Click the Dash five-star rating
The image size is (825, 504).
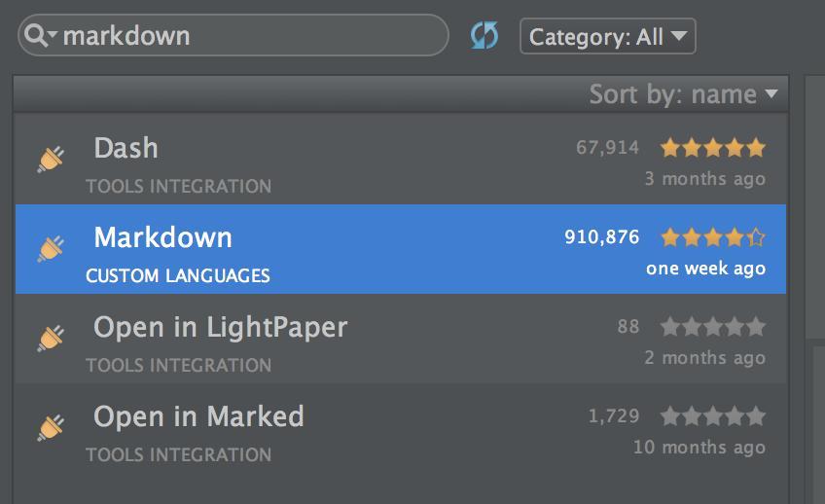tap(713, 148)
